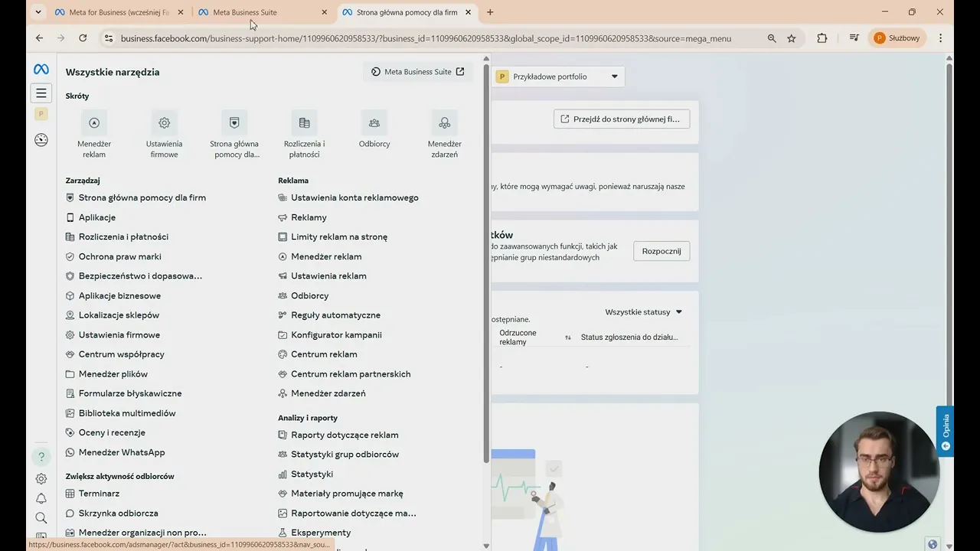Open the Odbiorcy shortcut icon
980x551 pixels.
(374, 122)
